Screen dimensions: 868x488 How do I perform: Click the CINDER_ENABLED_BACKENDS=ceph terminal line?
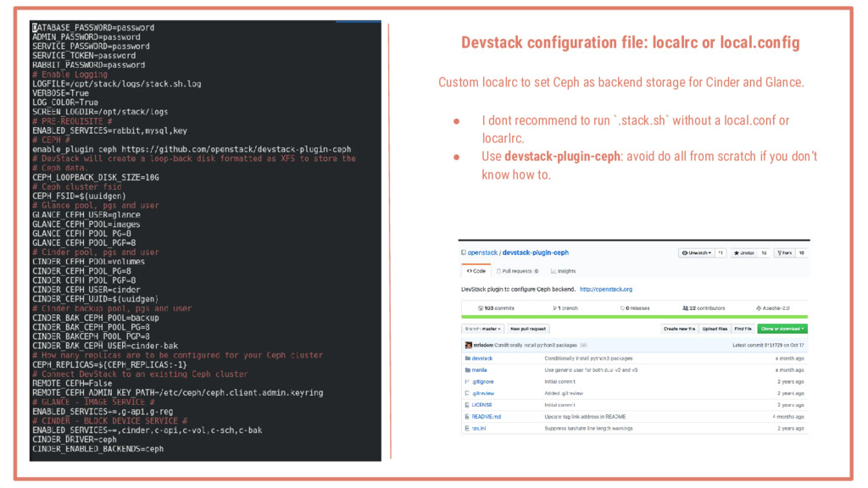(x=98, y=449)
